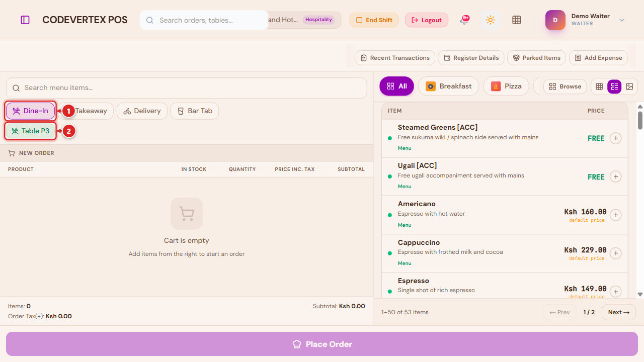
Task: Select Takeaway order type
Action: (86, 111)
